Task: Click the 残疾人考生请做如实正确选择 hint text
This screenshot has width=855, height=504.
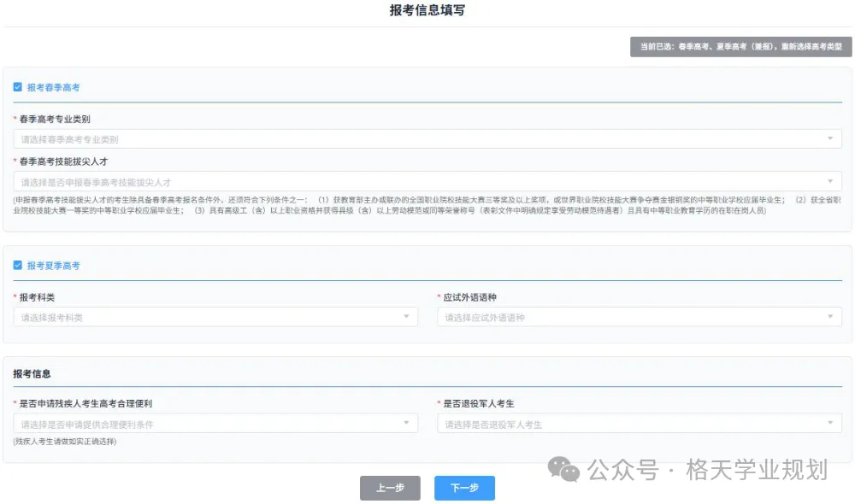Action: pyautogui.click(x=65, y=442)
